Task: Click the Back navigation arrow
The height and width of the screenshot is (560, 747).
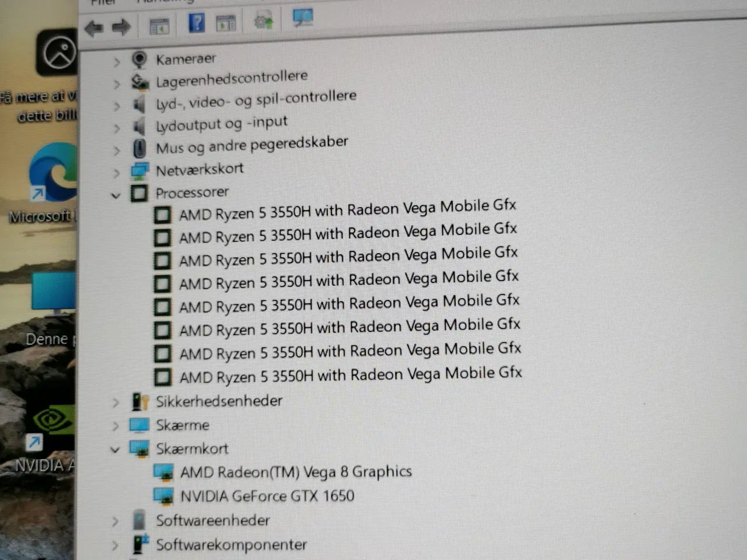Action: tap(93, 27)
